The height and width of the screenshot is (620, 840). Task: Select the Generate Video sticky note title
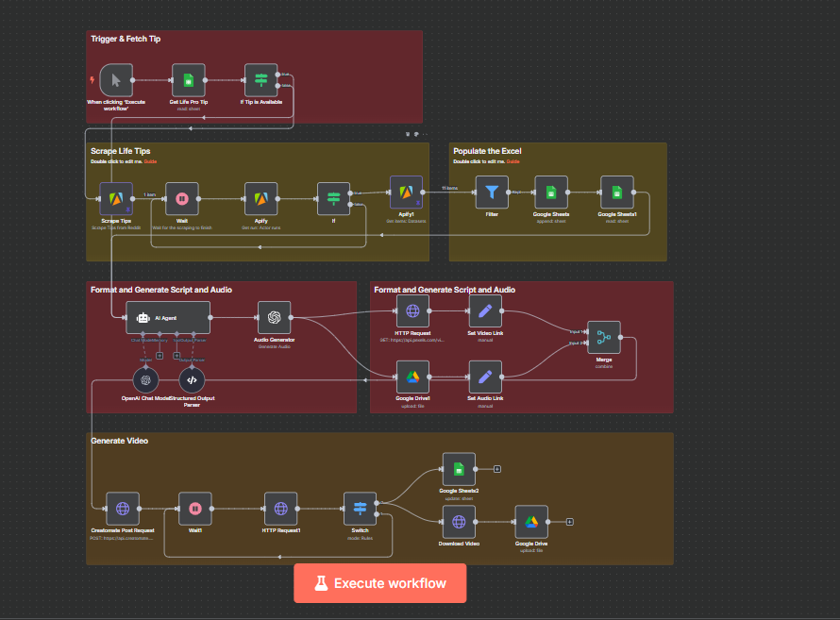120,441
